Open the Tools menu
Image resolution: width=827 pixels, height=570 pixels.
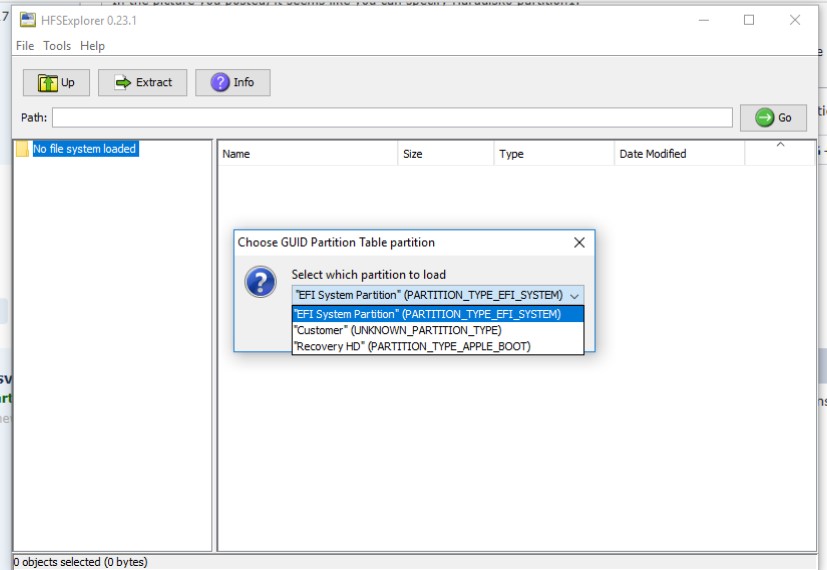[x=57, y=46]
